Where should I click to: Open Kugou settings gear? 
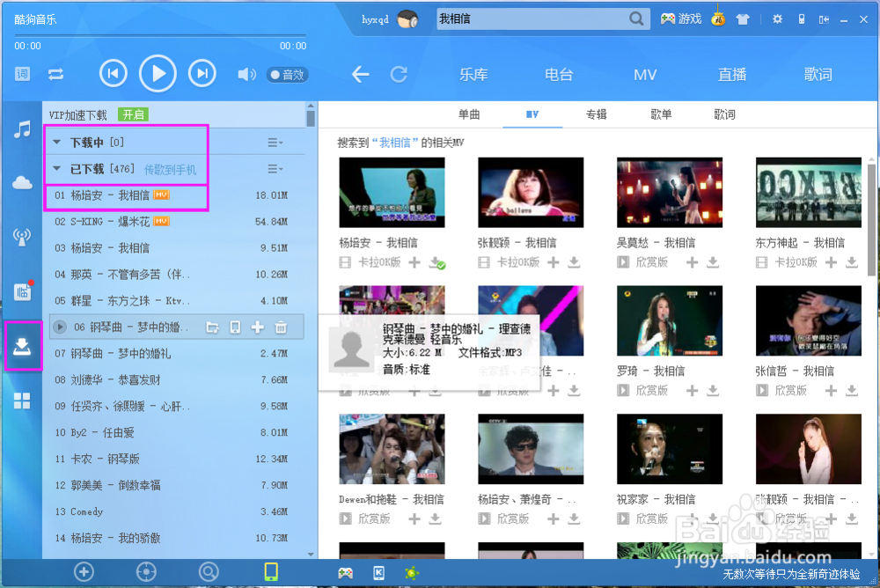(x=777, y=18)
